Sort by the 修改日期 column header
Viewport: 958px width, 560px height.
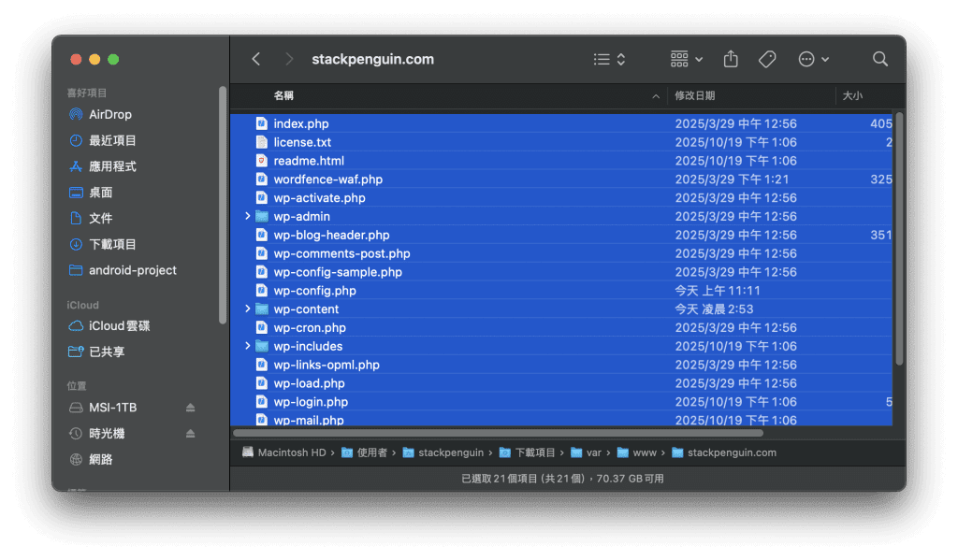point(695,95)
